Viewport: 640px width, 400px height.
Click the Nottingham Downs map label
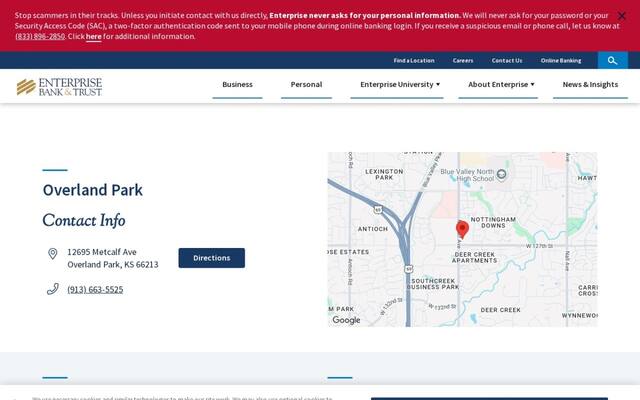(493, 222)
